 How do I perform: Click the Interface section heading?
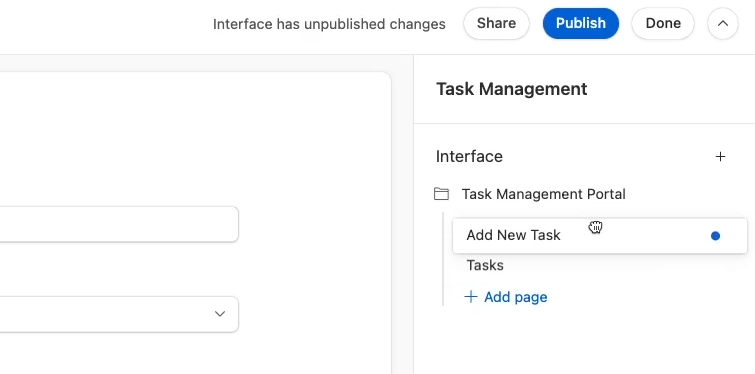click(469, 156)
